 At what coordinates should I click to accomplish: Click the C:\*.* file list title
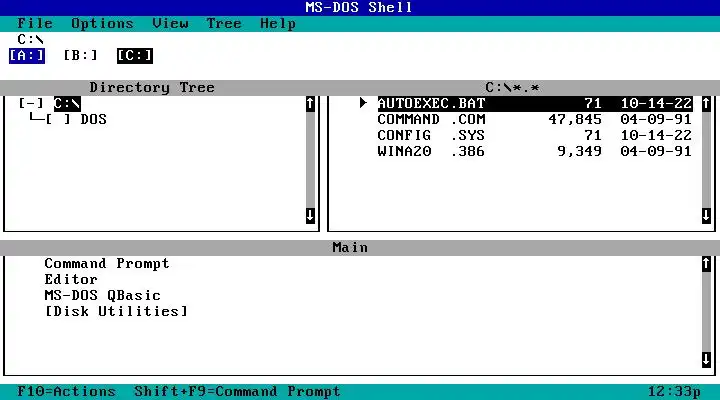512,87
